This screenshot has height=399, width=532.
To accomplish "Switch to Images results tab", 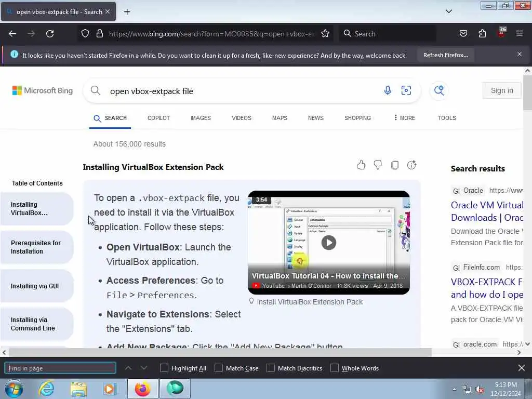I will (201, 118).
